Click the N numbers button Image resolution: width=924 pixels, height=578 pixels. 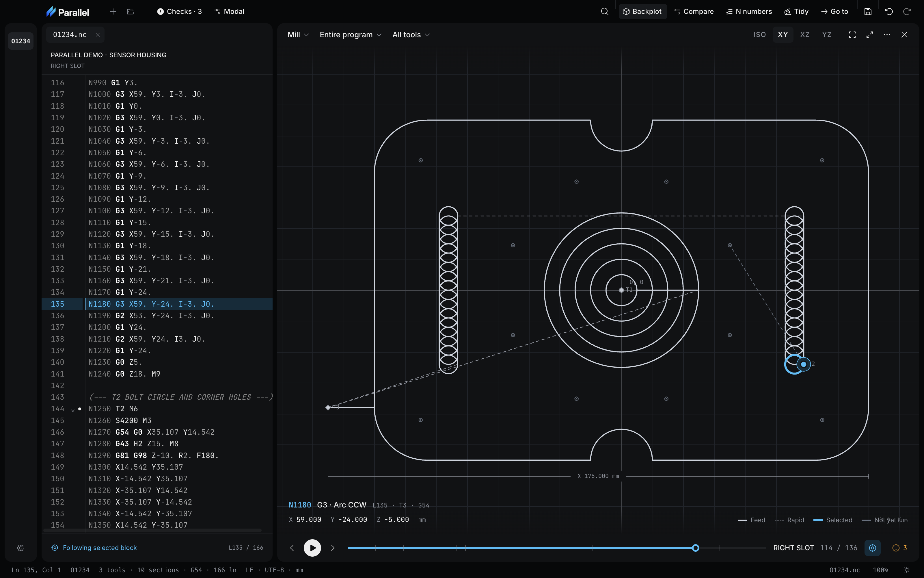click(749, 12)
